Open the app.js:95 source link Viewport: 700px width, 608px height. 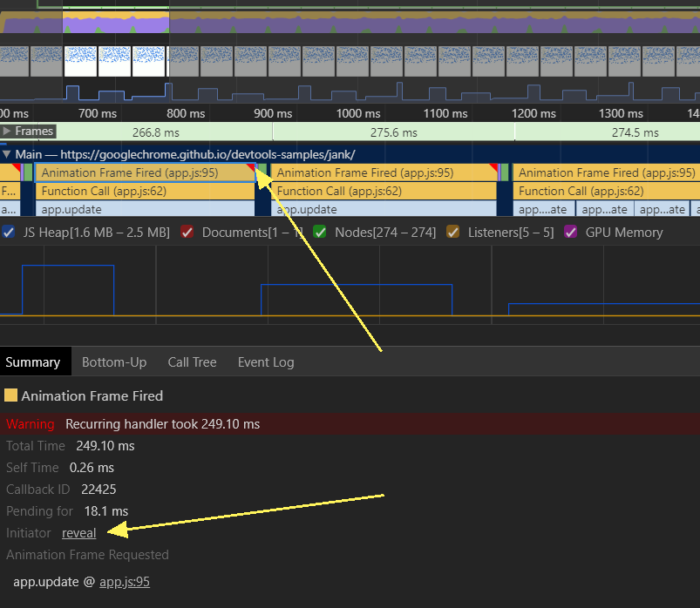click(x=125, y=582)
